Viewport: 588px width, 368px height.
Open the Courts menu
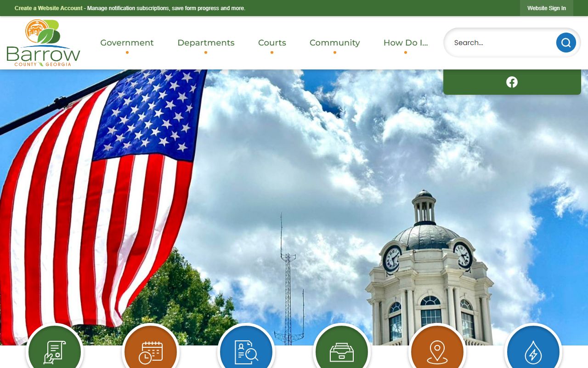point(272,43)
